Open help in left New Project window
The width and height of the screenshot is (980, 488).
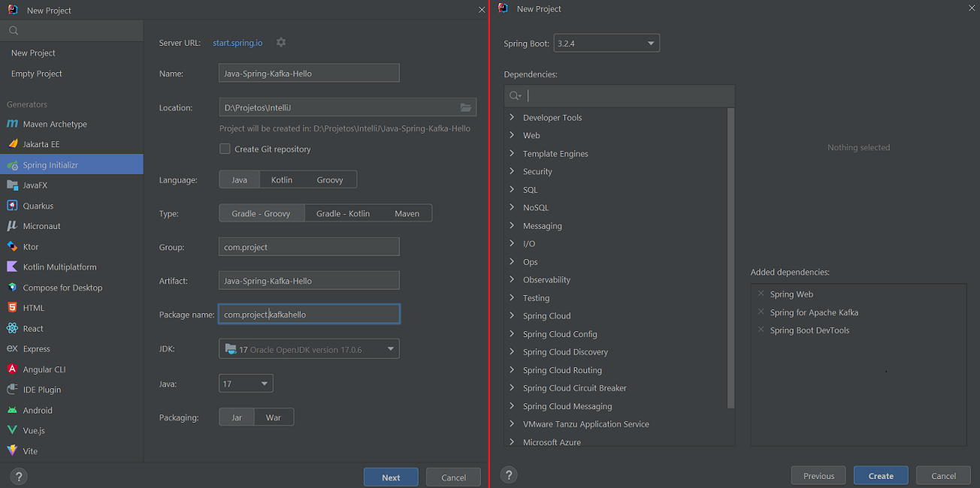pyautogui.click(x=19, y=476)
